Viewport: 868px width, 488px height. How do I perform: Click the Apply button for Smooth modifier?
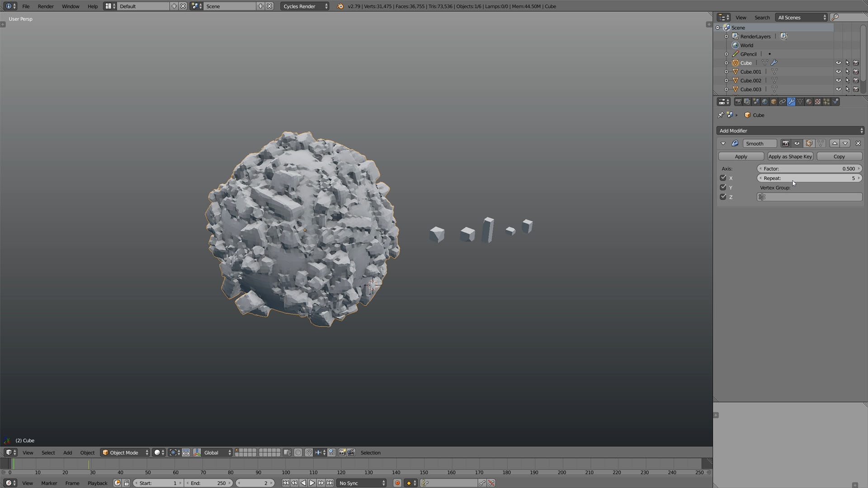coord(741,156)
